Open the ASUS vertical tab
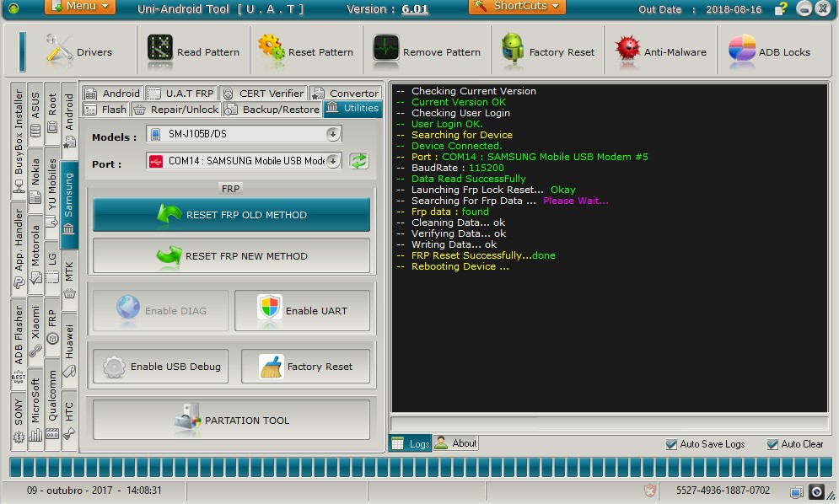This screenshot has width=839, height=504. [x=35, y=114]
